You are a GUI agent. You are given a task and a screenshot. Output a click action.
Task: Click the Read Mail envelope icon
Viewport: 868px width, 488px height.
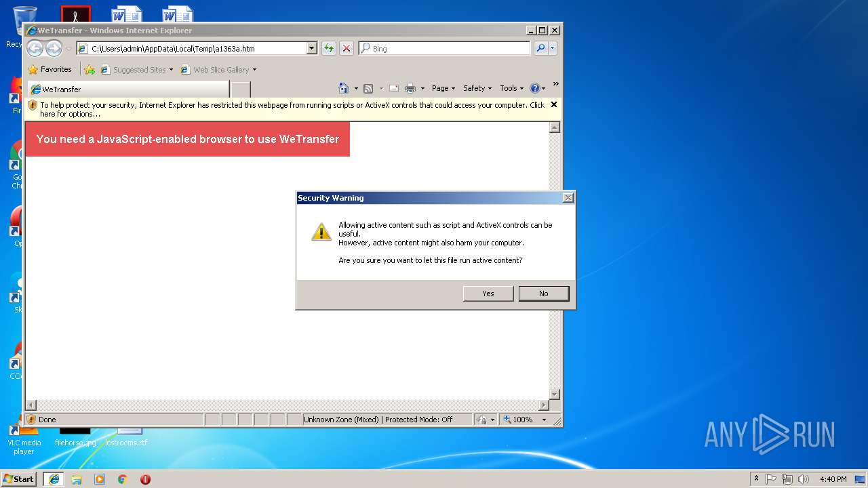[x=393, y=88]
